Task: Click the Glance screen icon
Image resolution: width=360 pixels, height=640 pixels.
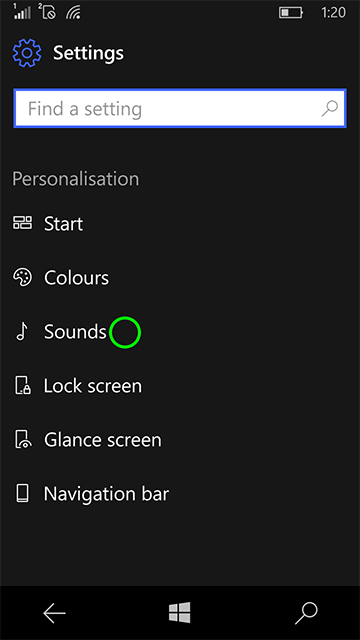Action: click(x=23, y=440)
